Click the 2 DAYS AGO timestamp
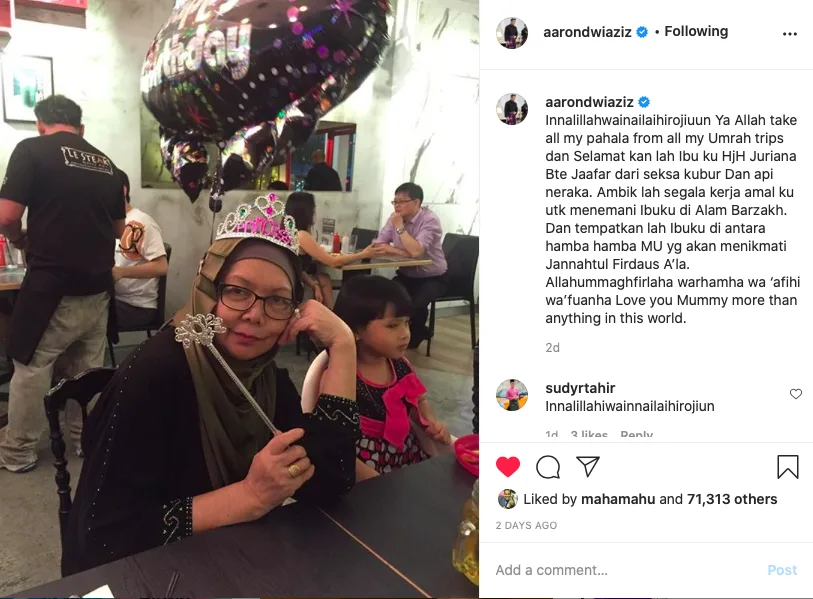The image size is (813, 599). [526, 525]
